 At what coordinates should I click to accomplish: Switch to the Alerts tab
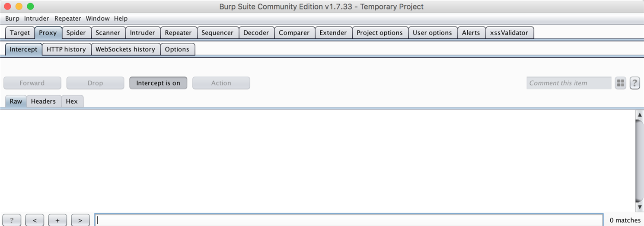coord(471,33)
